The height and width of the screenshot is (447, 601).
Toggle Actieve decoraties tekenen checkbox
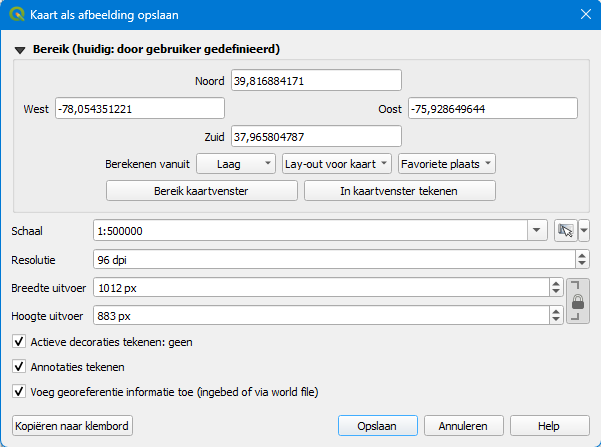(x=19, y=341)
